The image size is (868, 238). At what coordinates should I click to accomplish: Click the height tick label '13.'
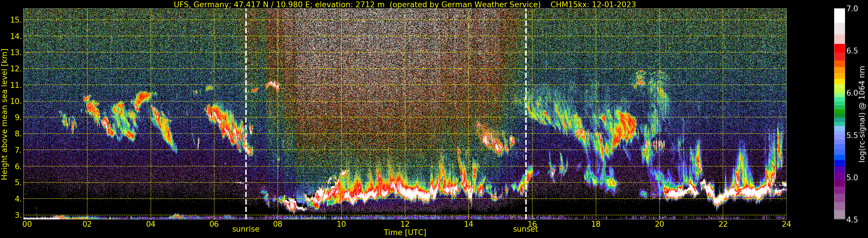click(16, 53)
